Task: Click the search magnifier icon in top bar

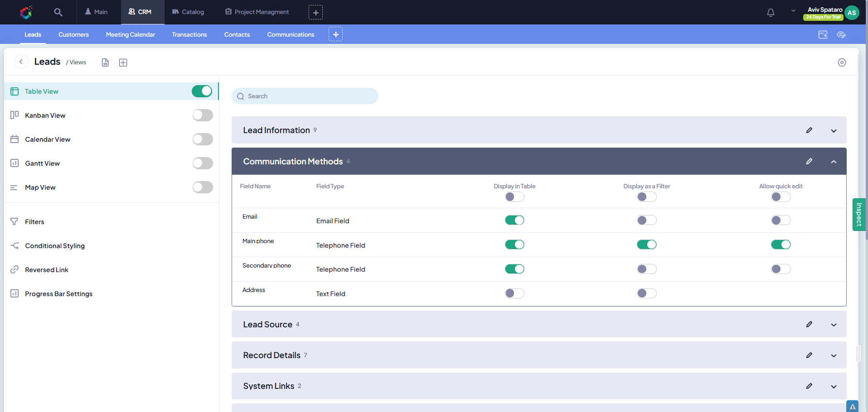Action: pyautogui.click(x=58, y=12)
